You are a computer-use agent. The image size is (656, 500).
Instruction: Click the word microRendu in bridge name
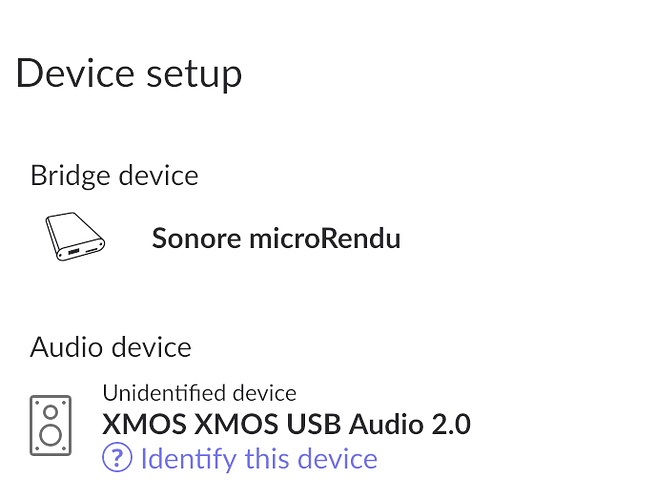(325, 238)
